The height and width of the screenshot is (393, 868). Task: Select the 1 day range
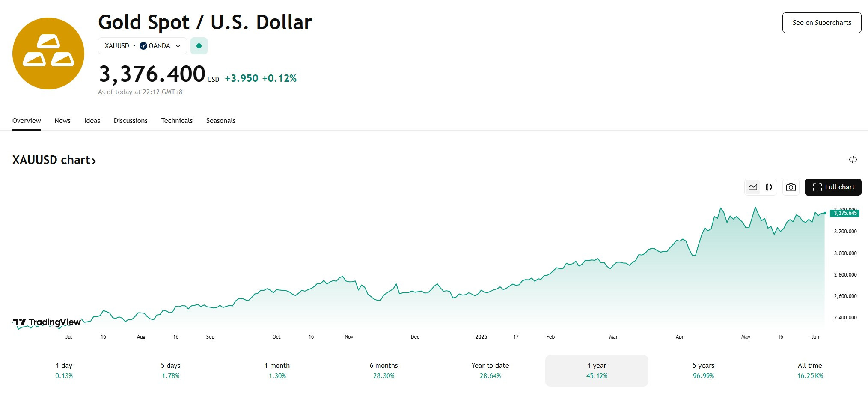coord(64,371)
